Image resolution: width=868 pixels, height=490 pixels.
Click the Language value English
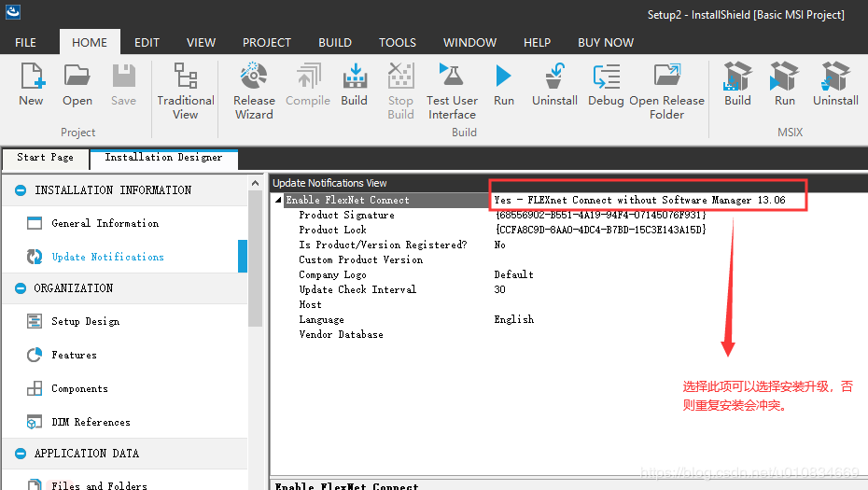[513, 319]
